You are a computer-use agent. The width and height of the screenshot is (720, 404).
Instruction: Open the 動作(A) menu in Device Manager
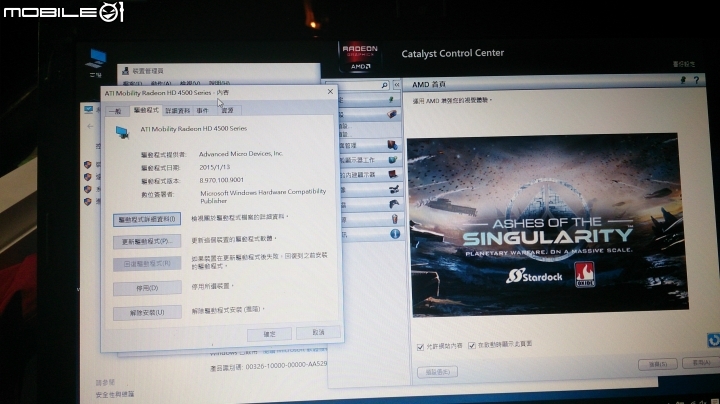click(161, 84)
